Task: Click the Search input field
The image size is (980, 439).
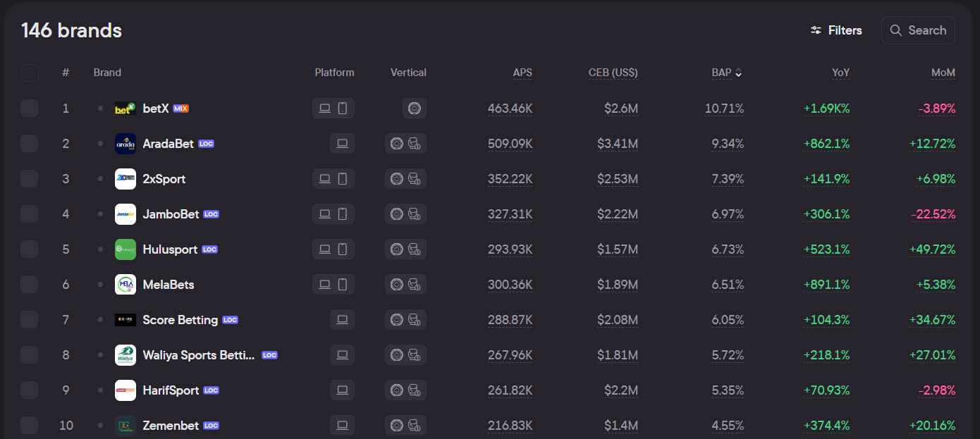Action: click(x=918, y=30)
